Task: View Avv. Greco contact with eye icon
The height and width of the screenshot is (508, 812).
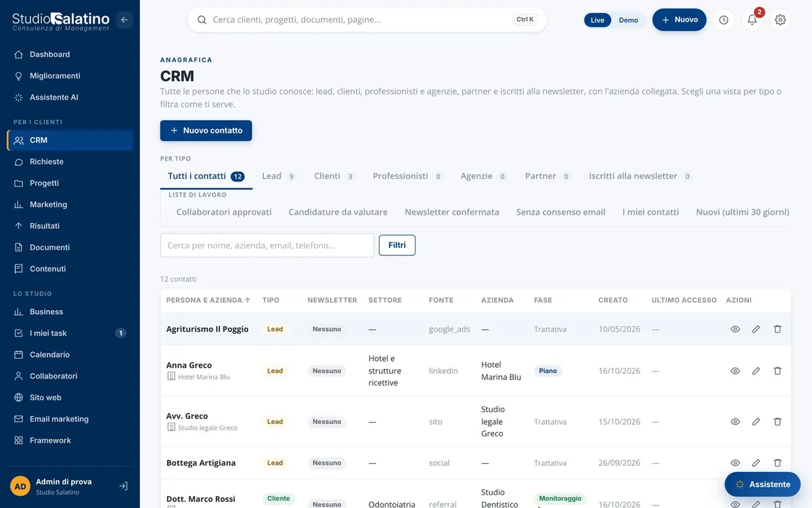Action: coord(735,421)
